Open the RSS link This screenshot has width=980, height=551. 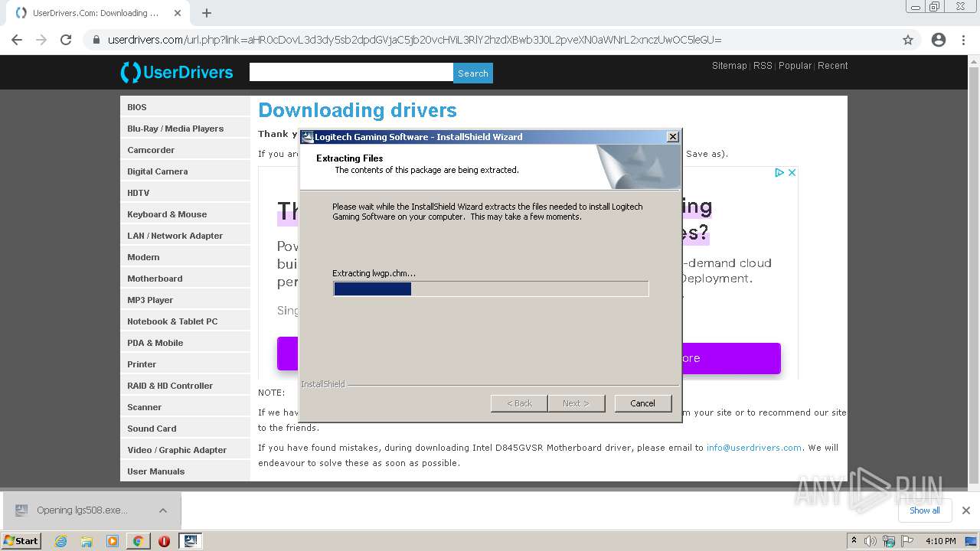point(763,66)
